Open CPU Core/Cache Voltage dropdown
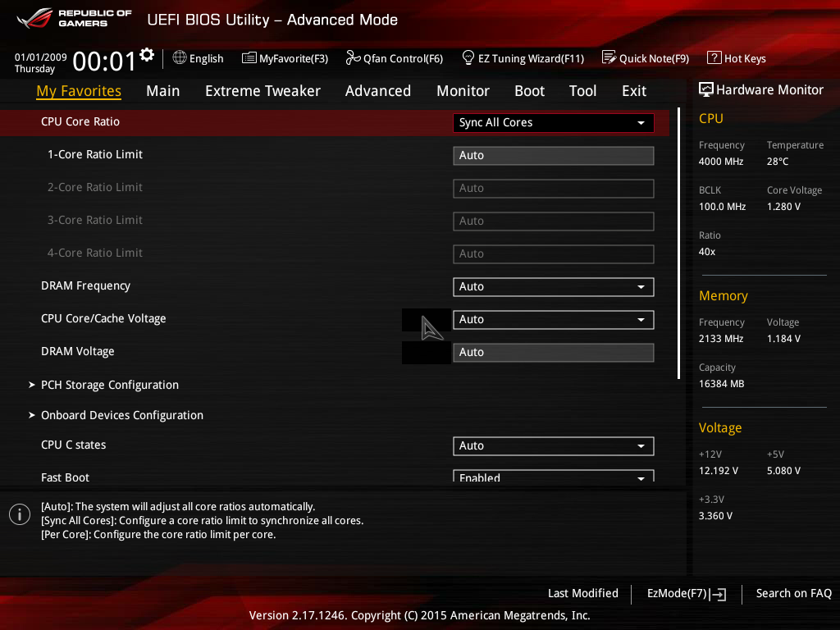The width and height of the screenshot is (840, 630). [x=553, y=320]
